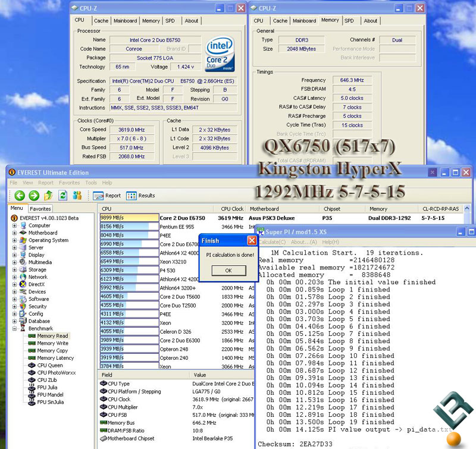
Task: Open the Favorites menu in EVEREST
Action: (69, 183)
